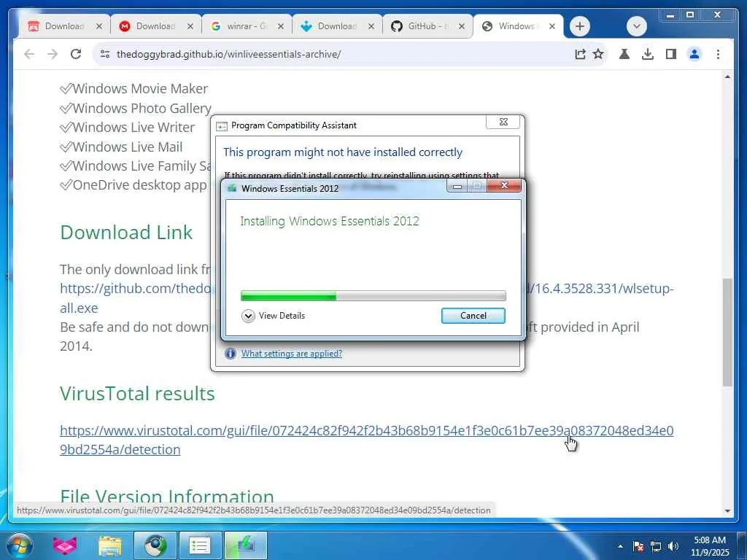Switch to the fourth Download tab
The height and width of the screenshot is (560, 747).
pos(337,26)
